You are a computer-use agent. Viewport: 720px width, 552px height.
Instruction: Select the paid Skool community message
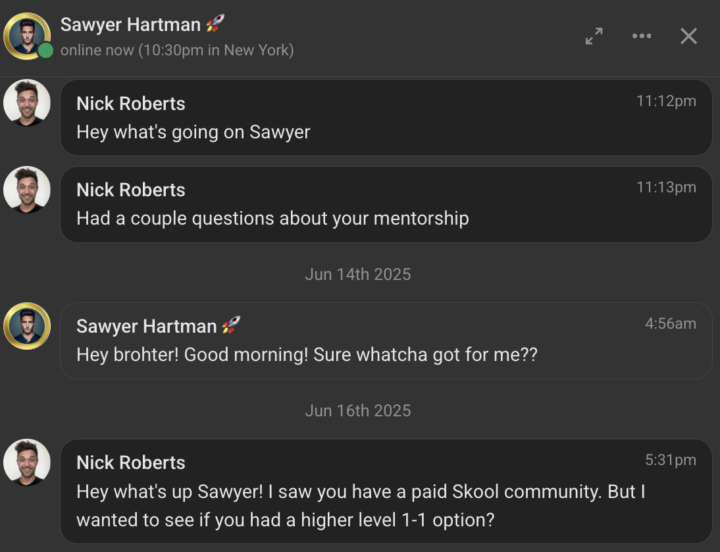(x=360, y=506)
